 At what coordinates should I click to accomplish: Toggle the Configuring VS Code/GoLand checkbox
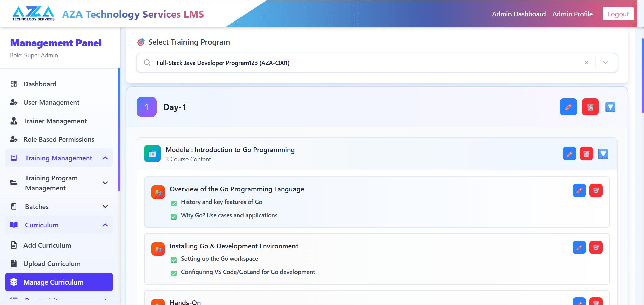pos(174,273)
